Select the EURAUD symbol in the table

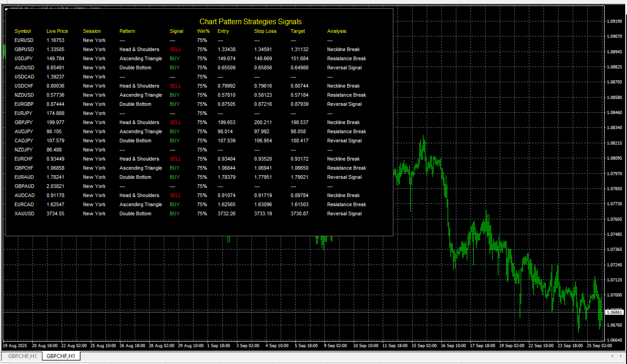coord(25,177)
